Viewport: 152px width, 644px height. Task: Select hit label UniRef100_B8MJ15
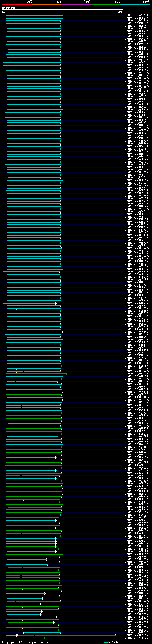[136, 591]
